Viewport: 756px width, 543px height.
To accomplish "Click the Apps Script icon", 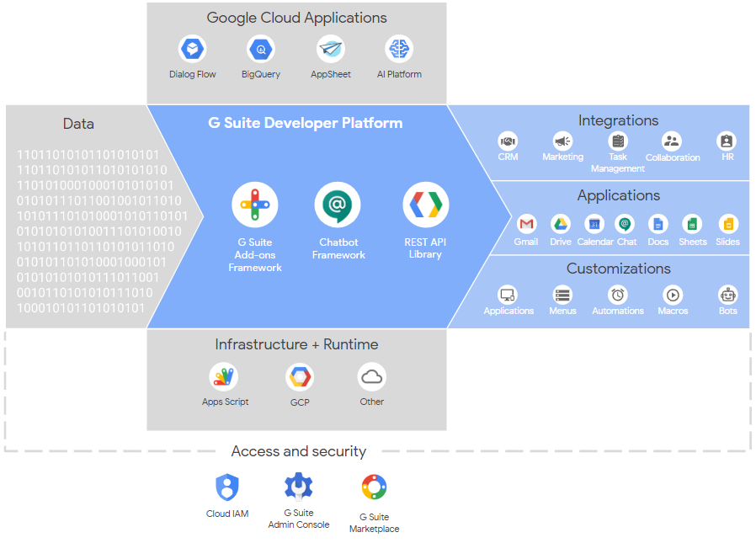I will pyautogui.click(x=224, y=376).
